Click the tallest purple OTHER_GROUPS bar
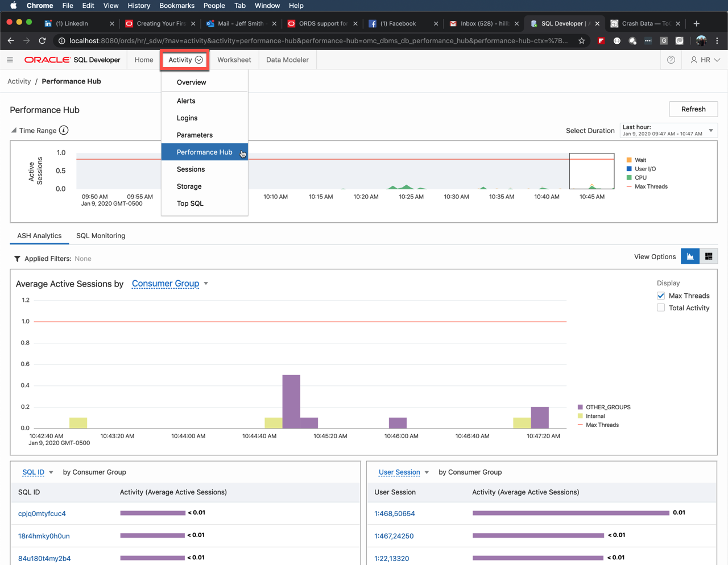The height and width of the screenshot is (565, 728). click(291, 401)
